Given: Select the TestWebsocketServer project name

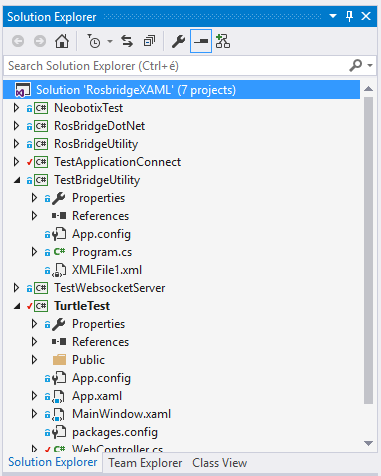Looking at the screenshot, I should 110,288.
